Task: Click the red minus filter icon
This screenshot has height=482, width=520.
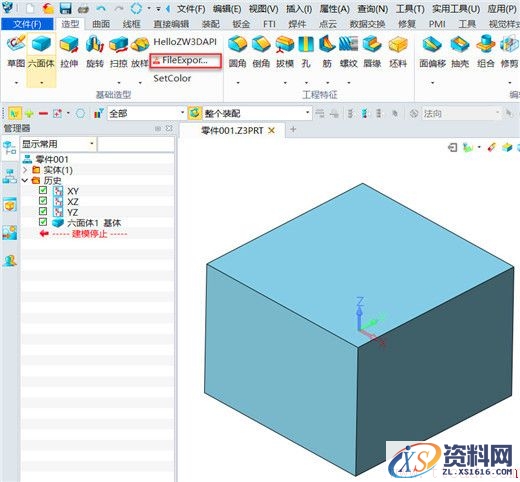Action: (43, 114)
